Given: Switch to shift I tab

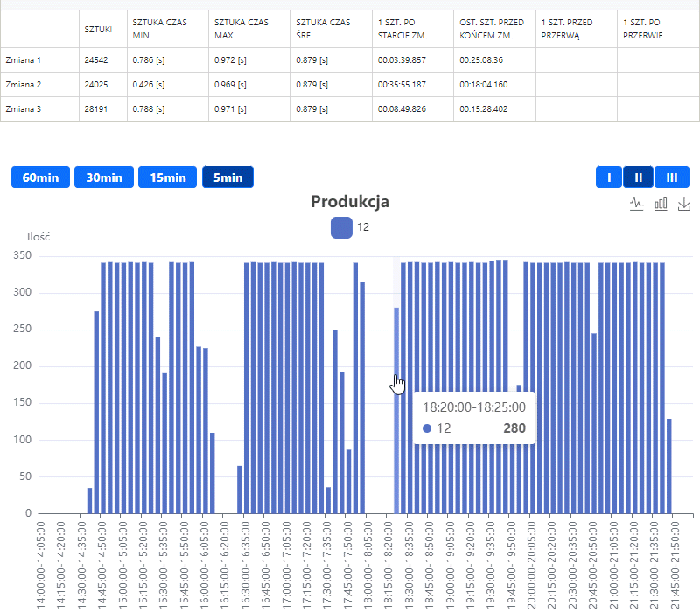Looking at the screenshot, I should pyautogui.click(x=608, y=177).
